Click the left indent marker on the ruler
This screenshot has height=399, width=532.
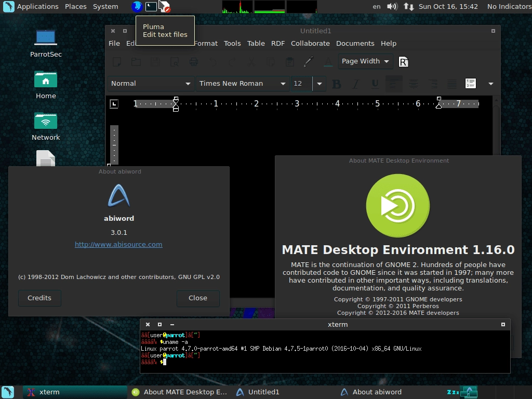176,104
